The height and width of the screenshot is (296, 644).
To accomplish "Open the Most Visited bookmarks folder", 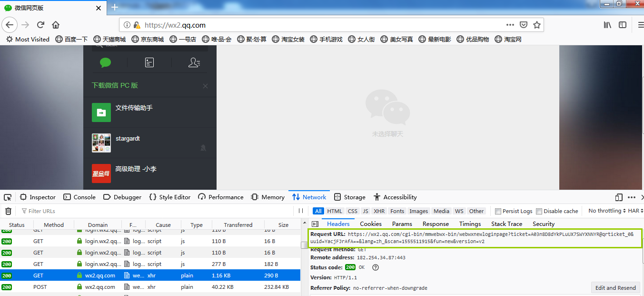I will point(28,39).
